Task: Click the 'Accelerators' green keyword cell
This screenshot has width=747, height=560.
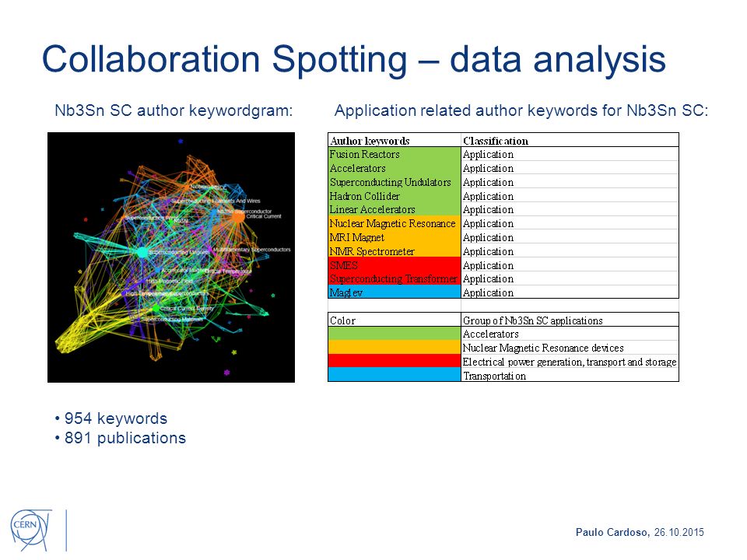Action: [x=395, y=168]
